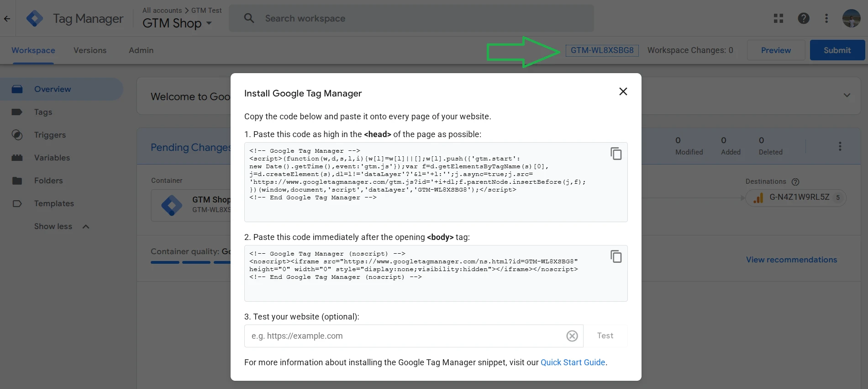Open Pending Changes three-dot menu
868x389 pixels.
coord(840,146)
